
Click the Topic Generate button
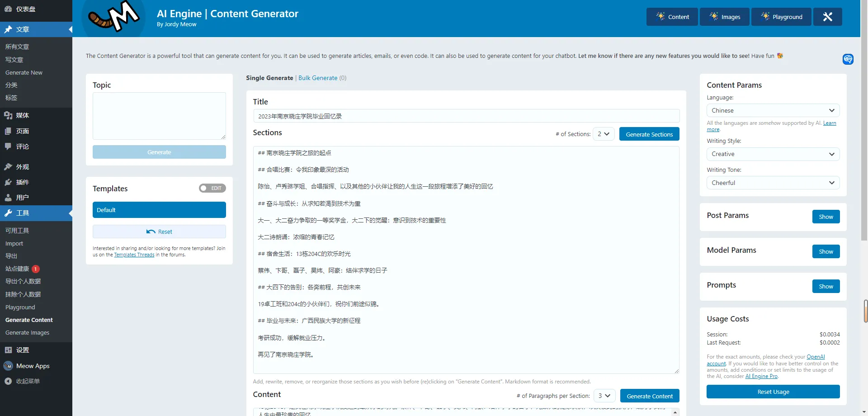pos(159,152)
